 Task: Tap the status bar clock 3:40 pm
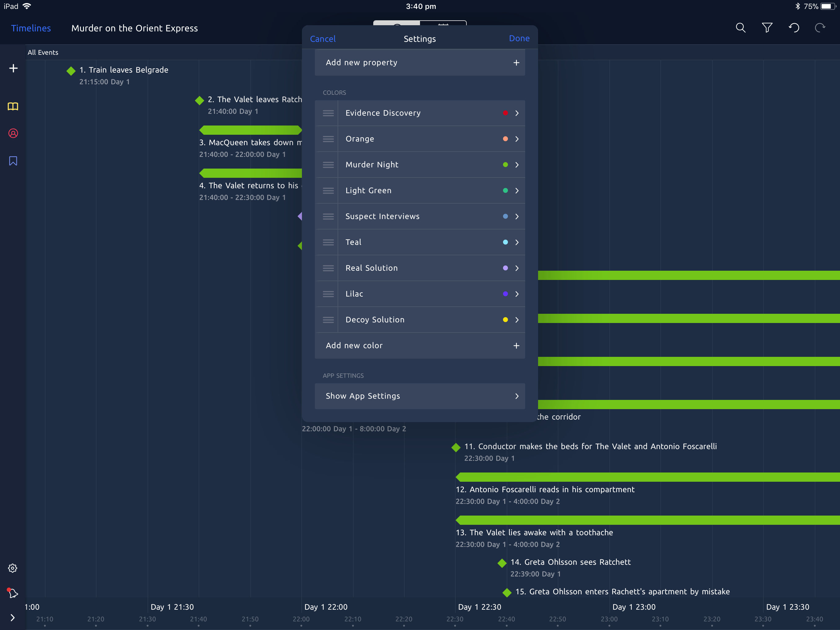coord(421,6)
